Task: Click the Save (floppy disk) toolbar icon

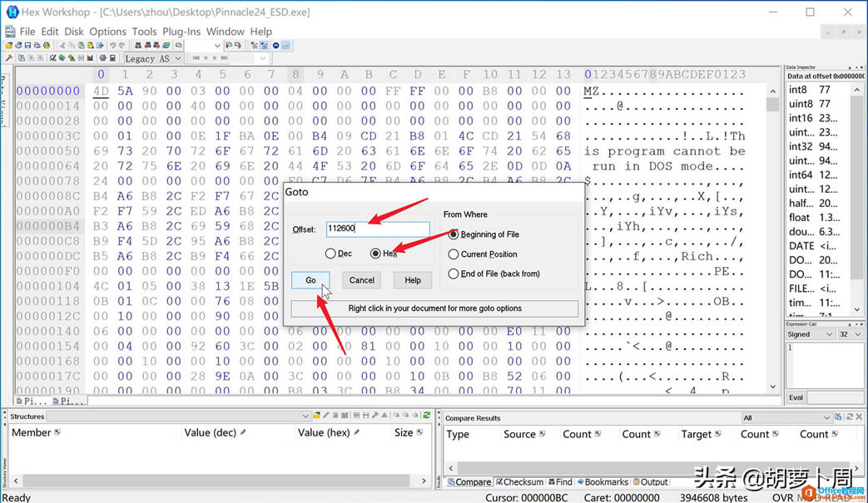Action: coord(27,46)
